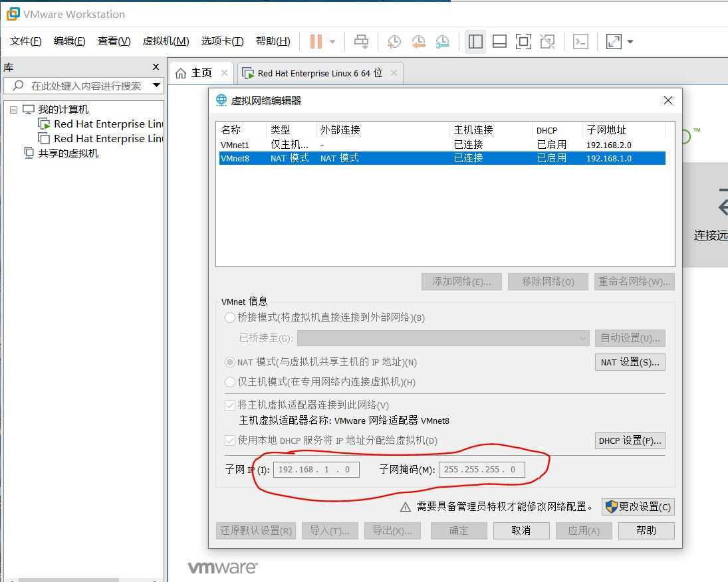Close the 虚拟网络编辑器 dialog
This screenshot has height=582, width=728.
point(668,100)
